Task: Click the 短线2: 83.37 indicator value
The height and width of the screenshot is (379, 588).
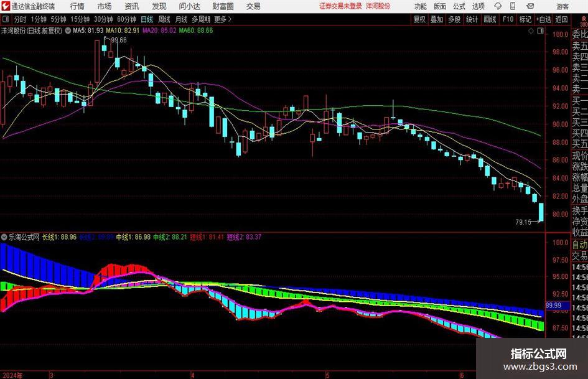Action: pyautogui.click(x=244, y=237)
